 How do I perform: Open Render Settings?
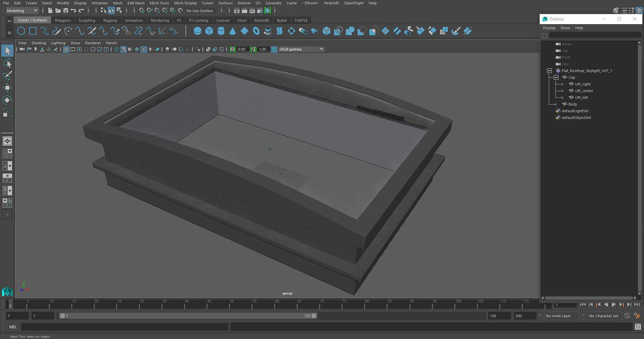coord(260,11)
